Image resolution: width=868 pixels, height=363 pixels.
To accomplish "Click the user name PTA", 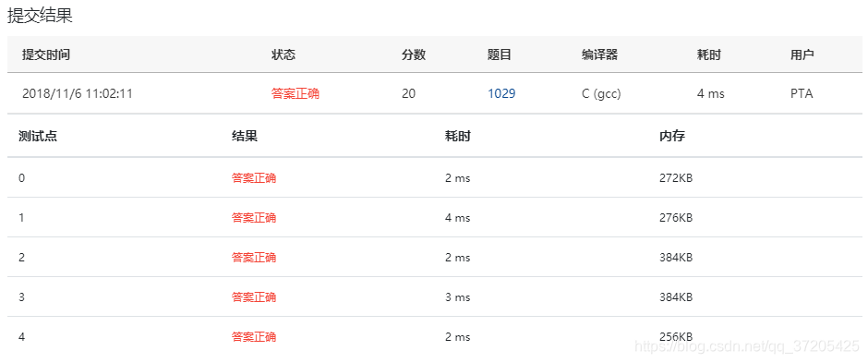I will pos(802,93).
